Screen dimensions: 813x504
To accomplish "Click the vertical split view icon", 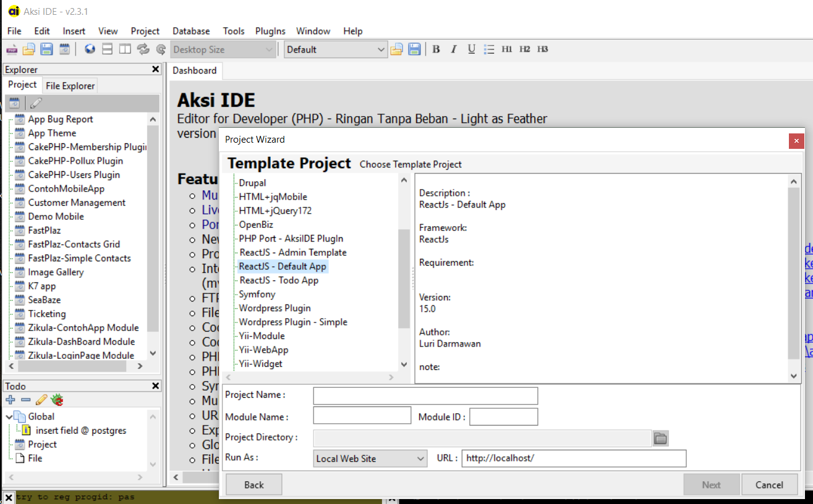I will click(125, 49).
